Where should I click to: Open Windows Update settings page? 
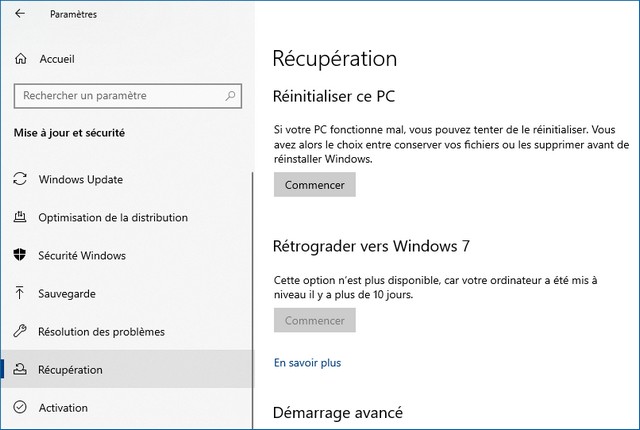(80, 180)
